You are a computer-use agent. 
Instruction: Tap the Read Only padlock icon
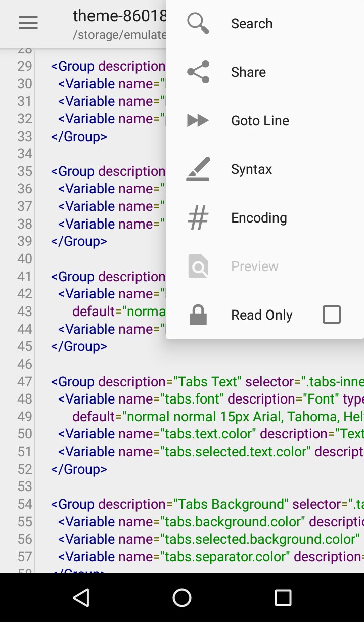tap(198, 315)
